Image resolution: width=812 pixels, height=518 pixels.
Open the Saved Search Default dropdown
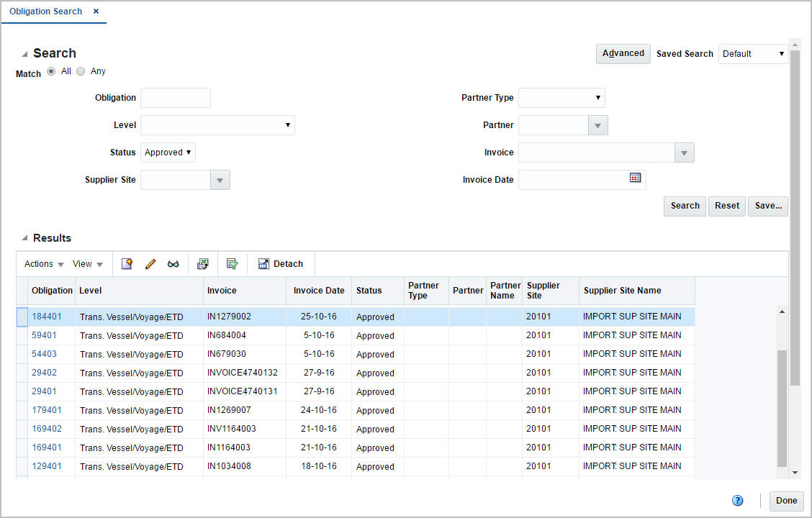(x=753, y=53)
